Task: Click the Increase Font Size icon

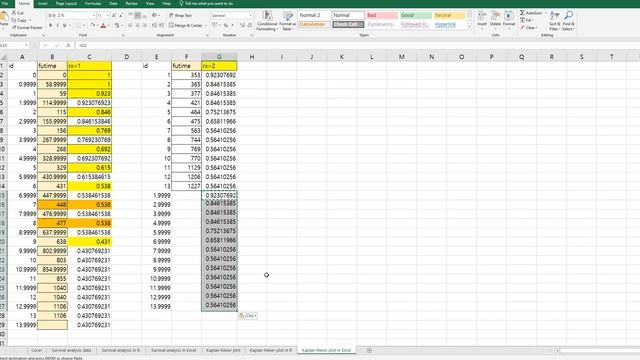Action: pos(113,16)
